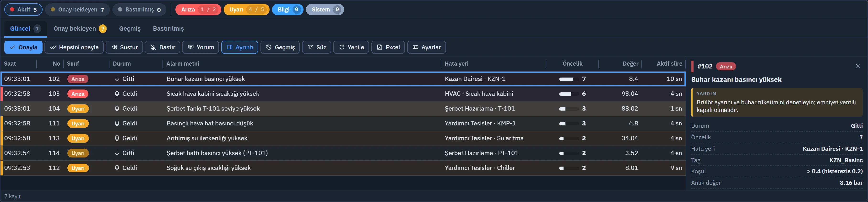Viewport: 868px width, 202px height.
Task: Sort by the Öncelik column header
Action: 572,64
